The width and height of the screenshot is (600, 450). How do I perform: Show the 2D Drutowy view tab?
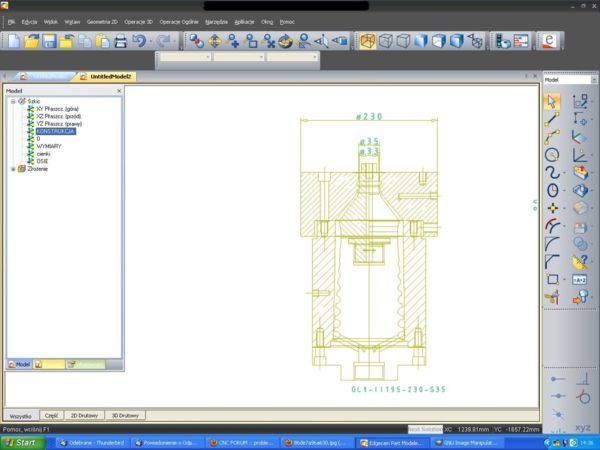[x=84, y=415]
